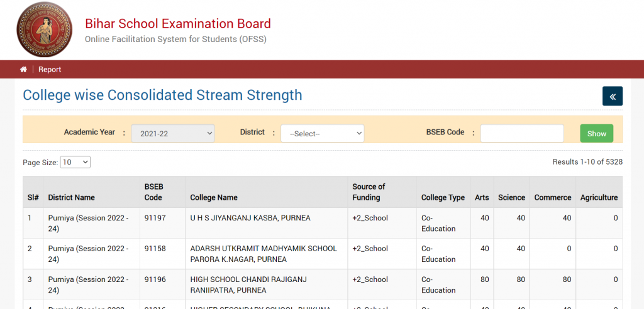Click the District Name column header
Image resolution: width=644 pixels, height=309 pixels.
(71, 197)
